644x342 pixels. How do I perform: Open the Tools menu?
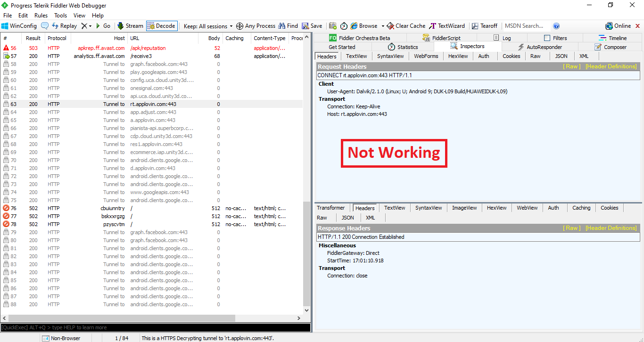pos(60,16)
